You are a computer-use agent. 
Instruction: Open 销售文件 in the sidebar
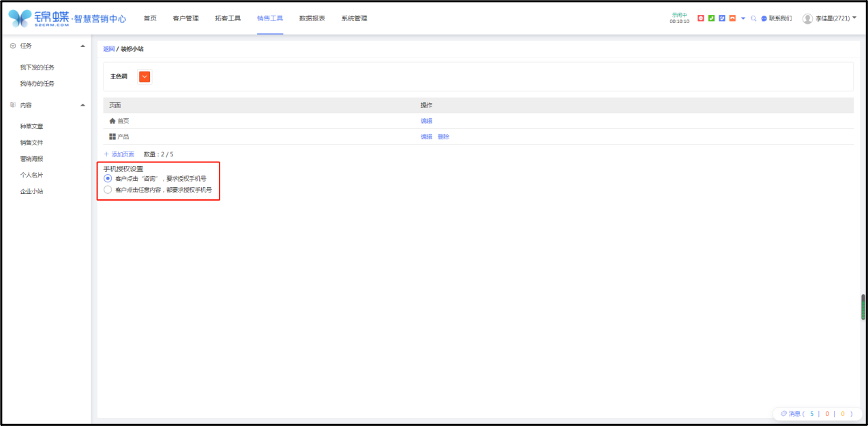tap(32, 142)
